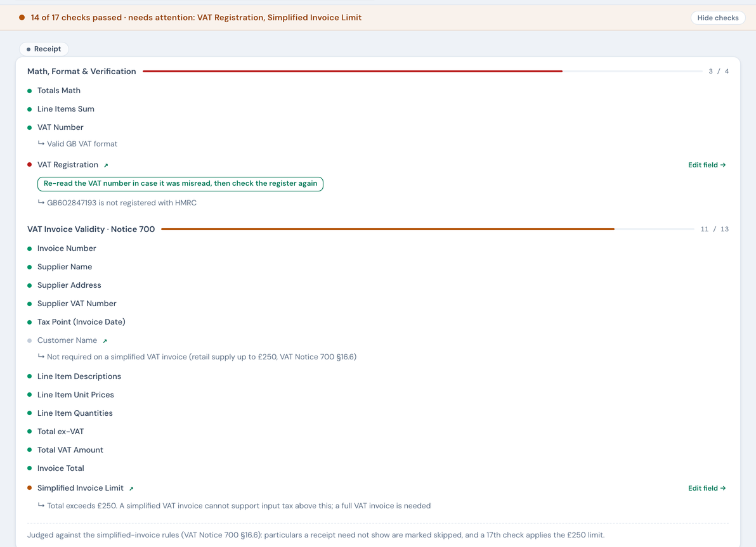Select the Invoice Number check row

click(377, 248)
